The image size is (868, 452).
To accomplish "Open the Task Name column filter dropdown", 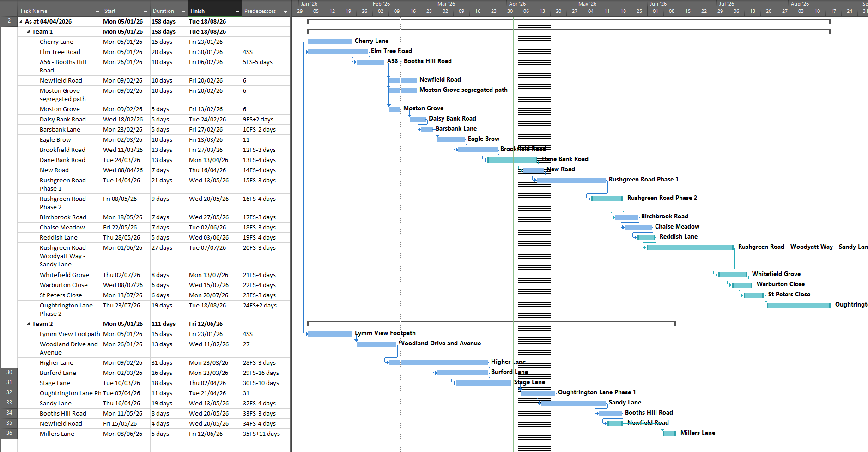I will coord(97,11).
